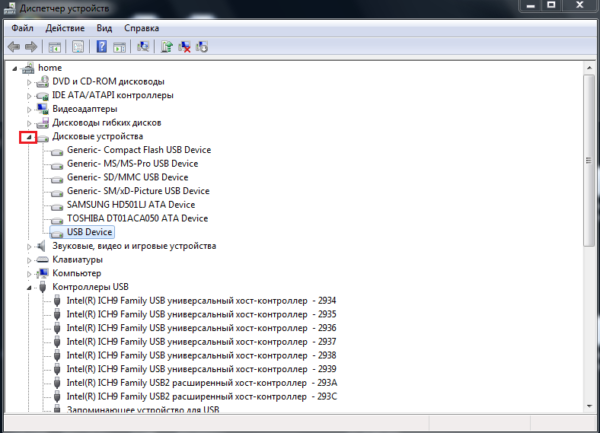Click the Forward arrow toolbar icon
The image size is (600, 433).
point(31,47)
